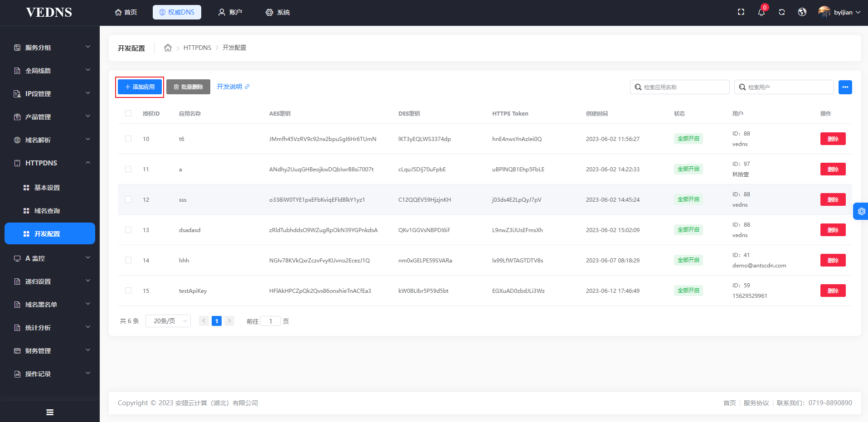868x422 pixels.
Task: Click the search icon in 检索应用名称 field
Action: 638,87
